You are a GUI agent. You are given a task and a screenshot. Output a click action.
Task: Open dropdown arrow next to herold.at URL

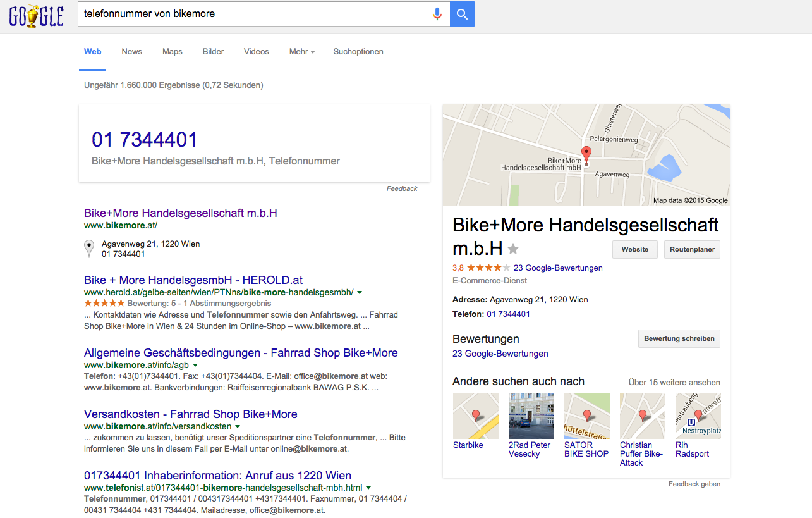point(360,293)
